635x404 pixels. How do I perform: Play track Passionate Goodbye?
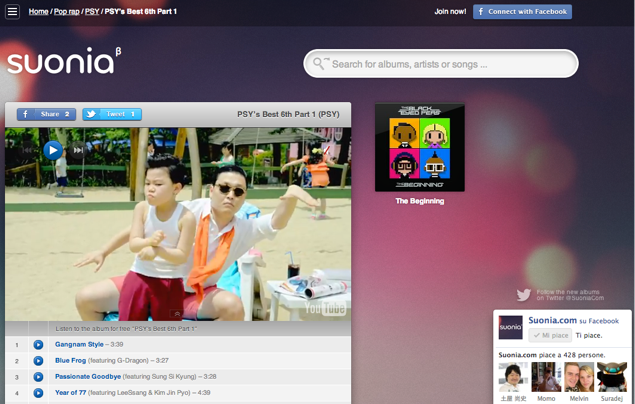[38, 377]
